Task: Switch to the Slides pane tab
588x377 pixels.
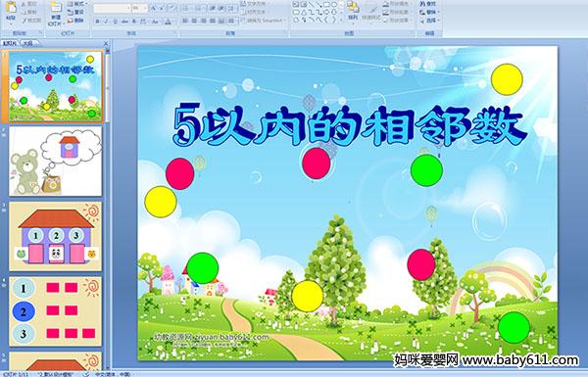Action: [x=10, y=43]
